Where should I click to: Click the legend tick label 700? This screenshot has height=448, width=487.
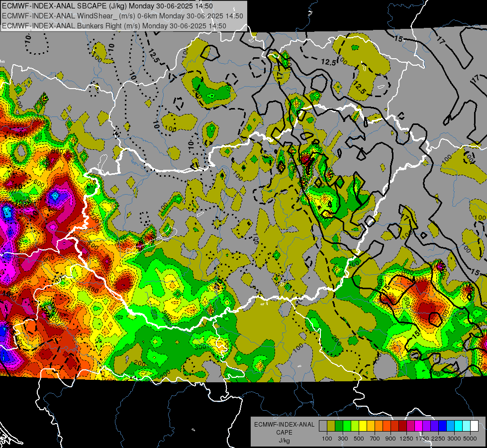click(x=375, y=439)
